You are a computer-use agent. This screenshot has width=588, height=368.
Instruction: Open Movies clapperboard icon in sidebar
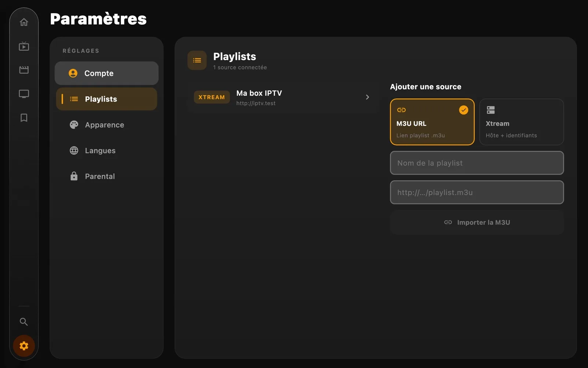24,70
